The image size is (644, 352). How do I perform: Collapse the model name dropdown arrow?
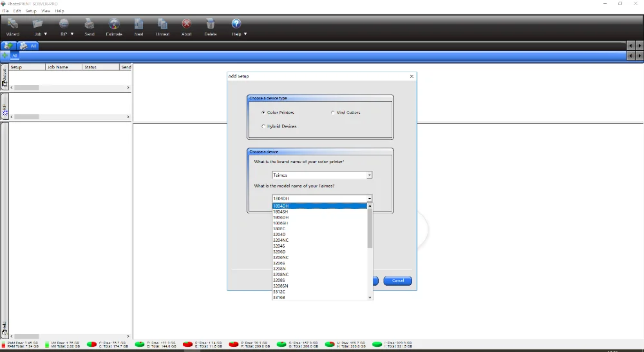pos(369,199)
